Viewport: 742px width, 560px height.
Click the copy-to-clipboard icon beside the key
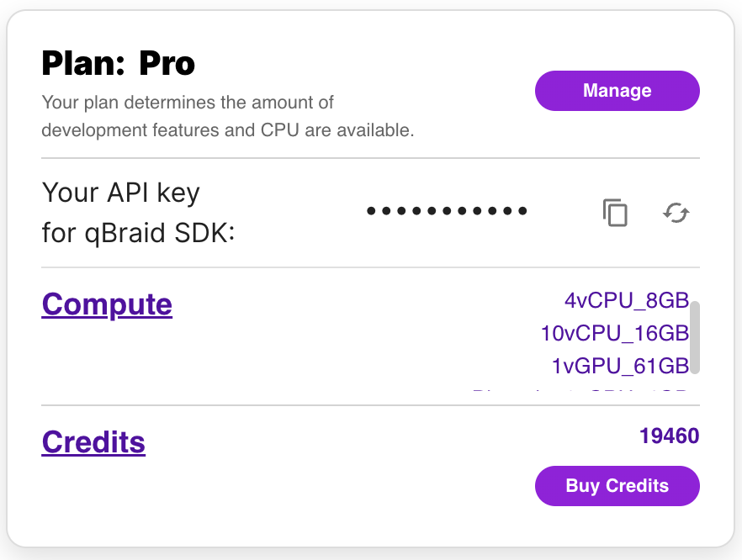(x=615, y=213)
